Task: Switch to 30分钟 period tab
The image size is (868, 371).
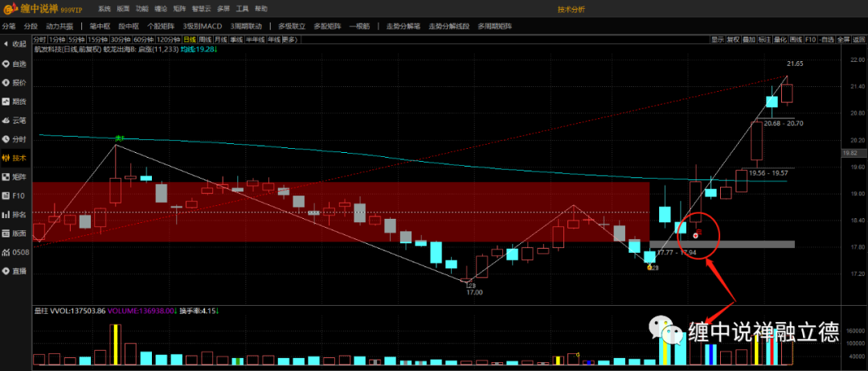Action: [x=120, y=39]
